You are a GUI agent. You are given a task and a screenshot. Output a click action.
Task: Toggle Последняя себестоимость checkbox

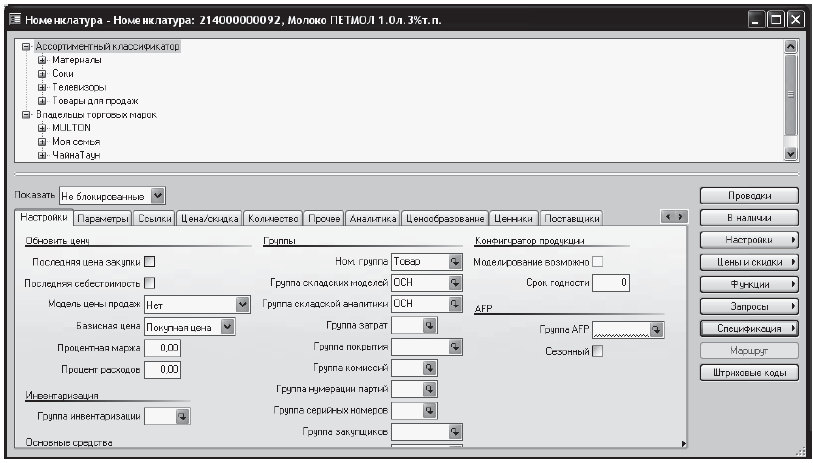point(151,283)
